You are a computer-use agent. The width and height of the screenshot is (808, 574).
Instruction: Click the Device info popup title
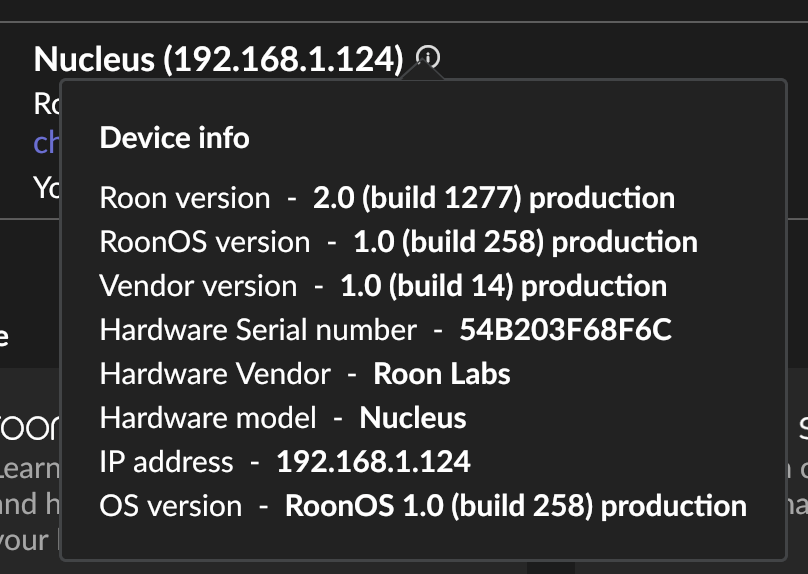tap(174, 137)
